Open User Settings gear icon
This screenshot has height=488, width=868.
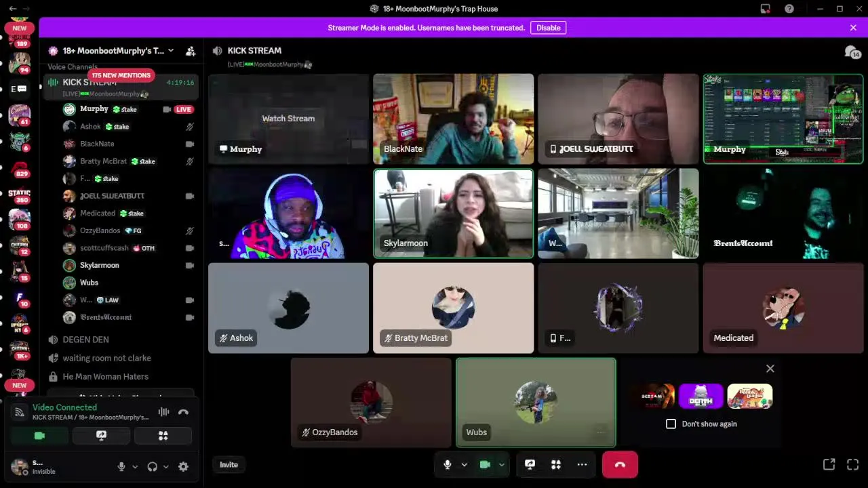[x=183, y=466]
